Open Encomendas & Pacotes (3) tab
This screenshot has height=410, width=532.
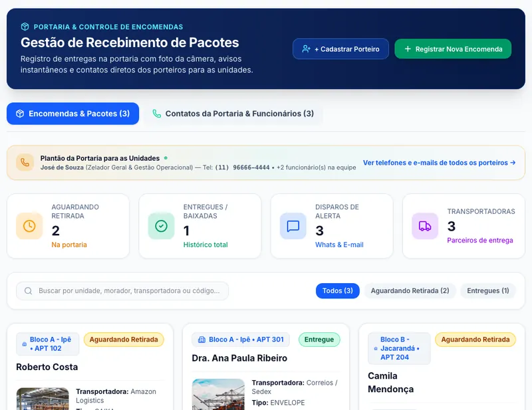[x=72, y=114]
